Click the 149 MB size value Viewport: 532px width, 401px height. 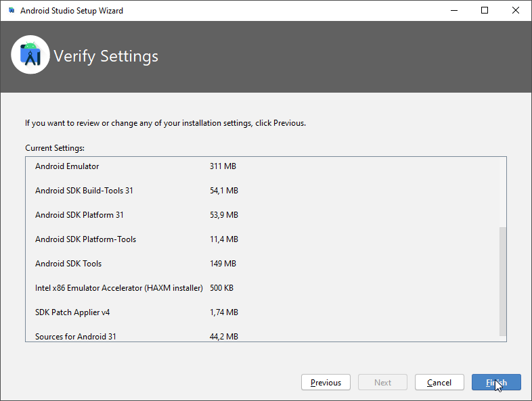[223, 264]
